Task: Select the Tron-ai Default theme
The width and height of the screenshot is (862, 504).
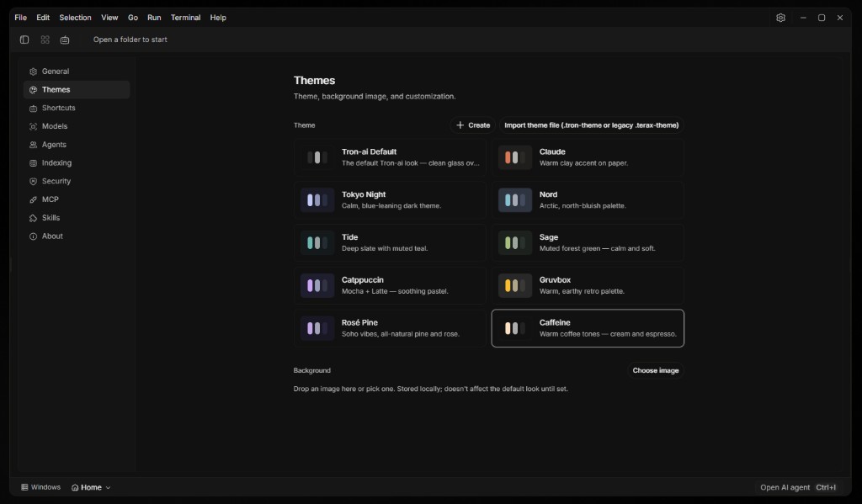Action: (x=390, y=157)
